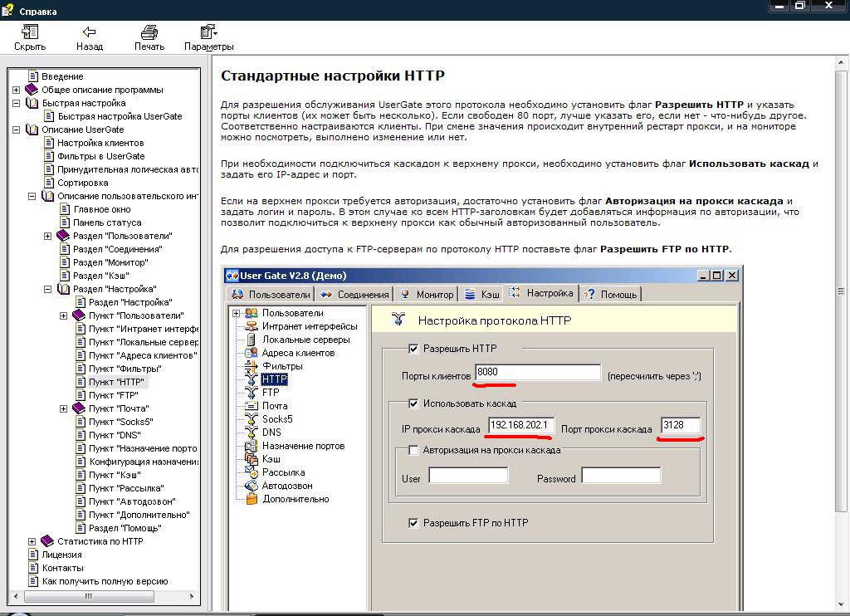Go back with the Назад arrow
850x616 pixels.
click(x=90, y=32)
